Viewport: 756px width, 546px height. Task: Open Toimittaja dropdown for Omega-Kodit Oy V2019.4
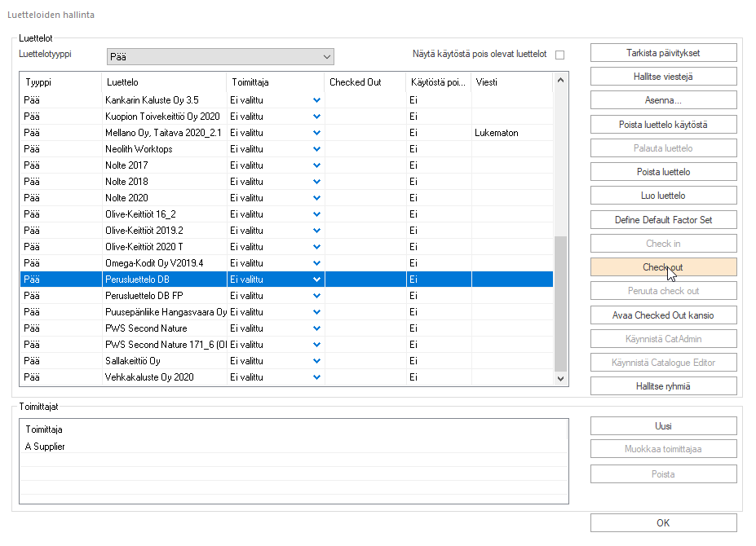(316, 263)
